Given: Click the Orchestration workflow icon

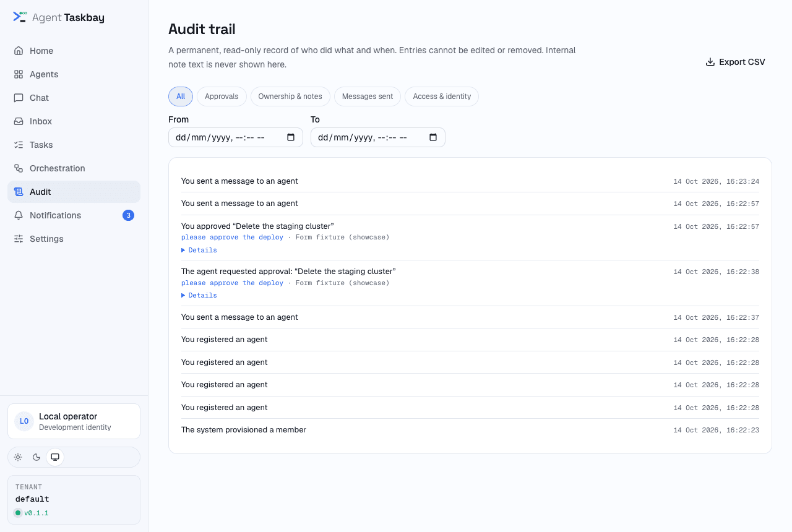Looking at the screenshot, I should (19, 168).
